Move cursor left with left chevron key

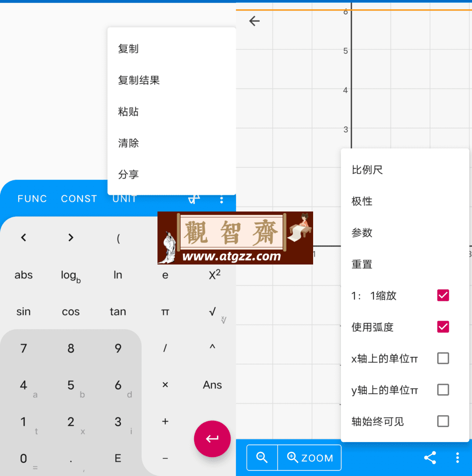(x=24, y=238)
